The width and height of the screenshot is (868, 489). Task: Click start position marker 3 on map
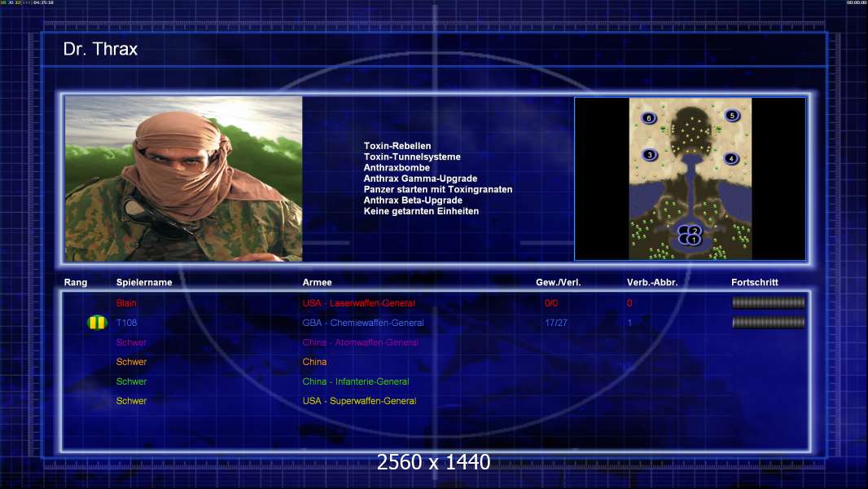coord(649,155)
